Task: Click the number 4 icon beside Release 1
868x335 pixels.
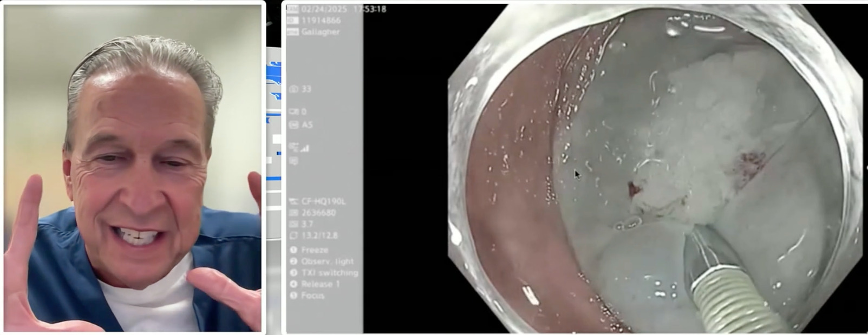Action: [x=293, y=284]
